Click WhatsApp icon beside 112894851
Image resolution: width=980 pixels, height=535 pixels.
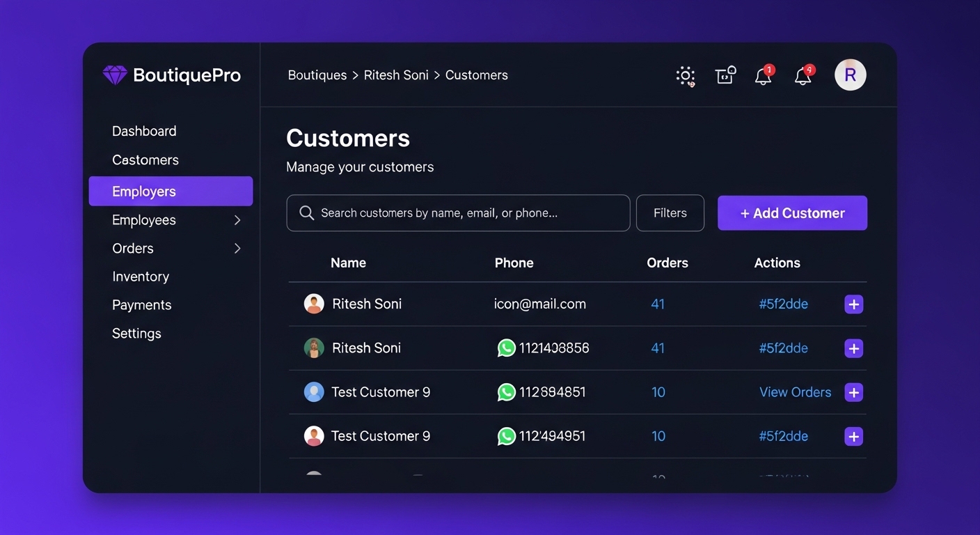[x=506, y=392]
